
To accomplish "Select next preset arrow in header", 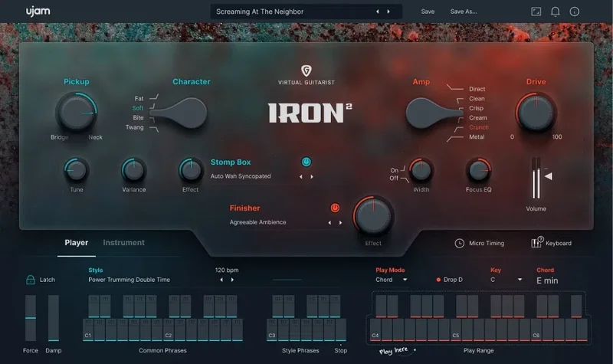I will [x=388, y=11].
